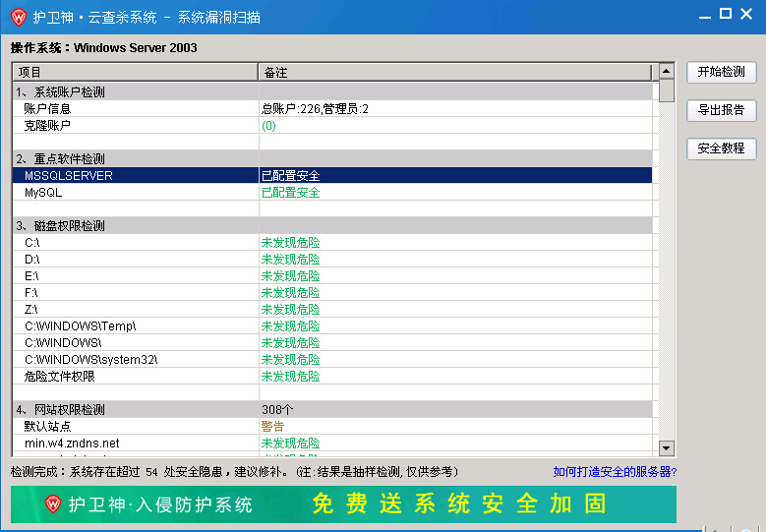Select the 克隆账户 row
The width and height of the screenshot is (766, 532).
(x=332, y=126)
